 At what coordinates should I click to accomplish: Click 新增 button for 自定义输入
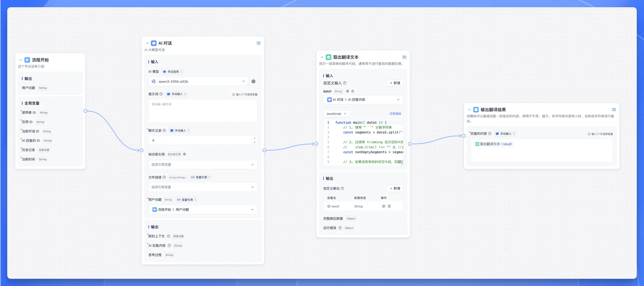tap(395, 83)
